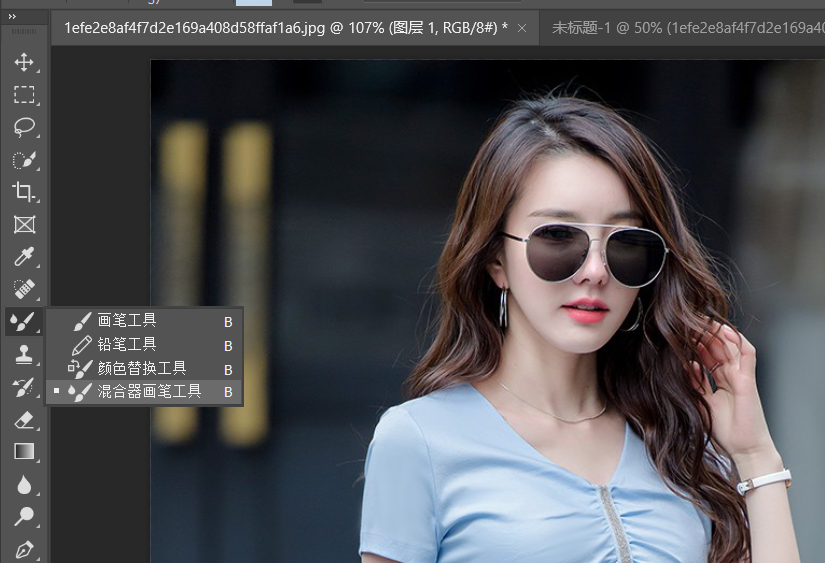Select the Dodge tool
The image size is (825, 563).
click(24, 517)
